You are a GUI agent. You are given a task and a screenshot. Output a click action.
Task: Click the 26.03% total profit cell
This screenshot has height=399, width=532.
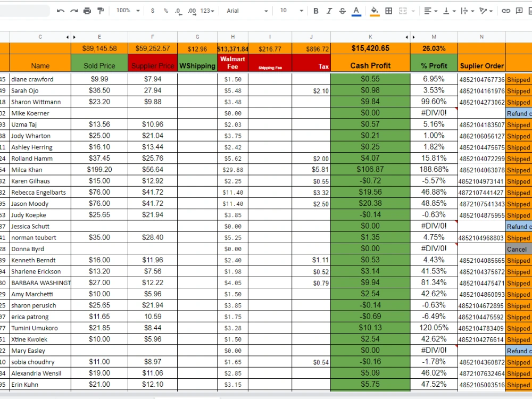tap(434, 48)
